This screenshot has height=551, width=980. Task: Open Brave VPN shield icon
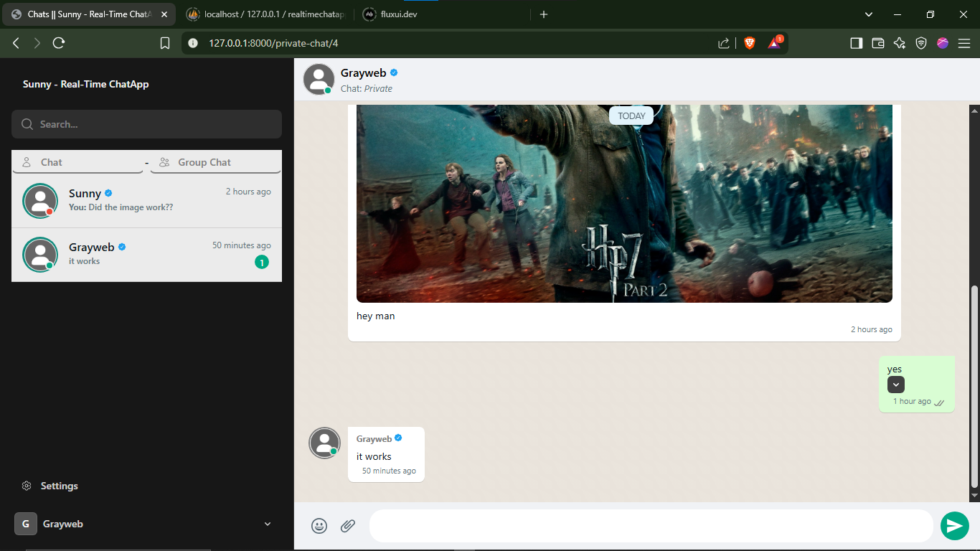921,43
